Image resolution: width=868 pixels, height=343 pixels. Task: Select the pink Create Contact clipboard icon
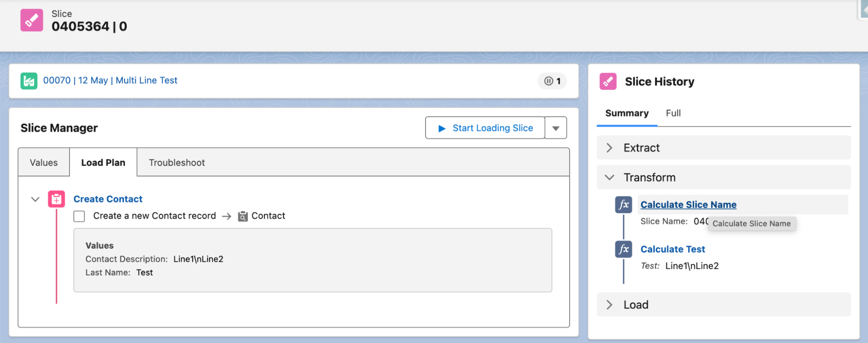[x=56, y=199]
